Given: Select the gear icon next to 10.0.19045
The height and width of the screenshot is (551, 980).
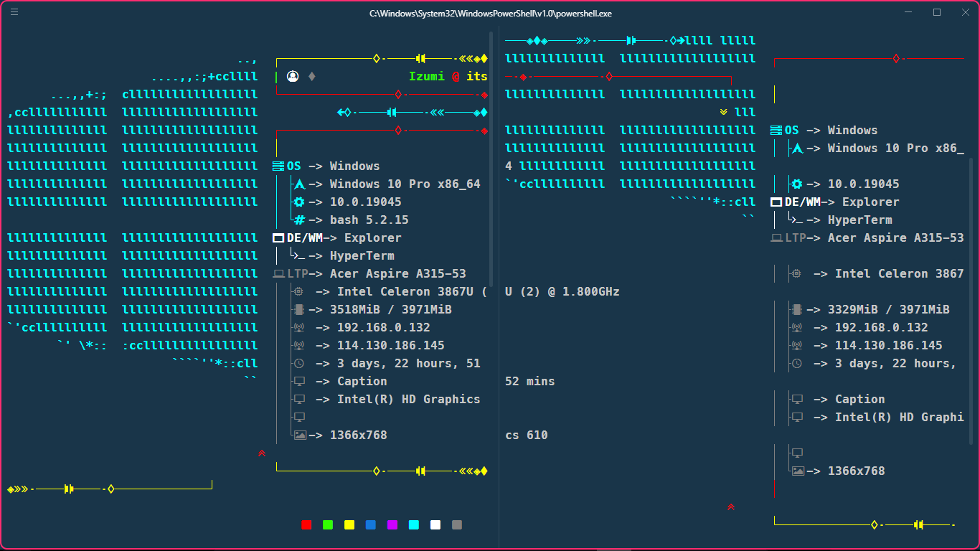Looking at the screenshot, I should pyautogui.click(x=300, y=202).
